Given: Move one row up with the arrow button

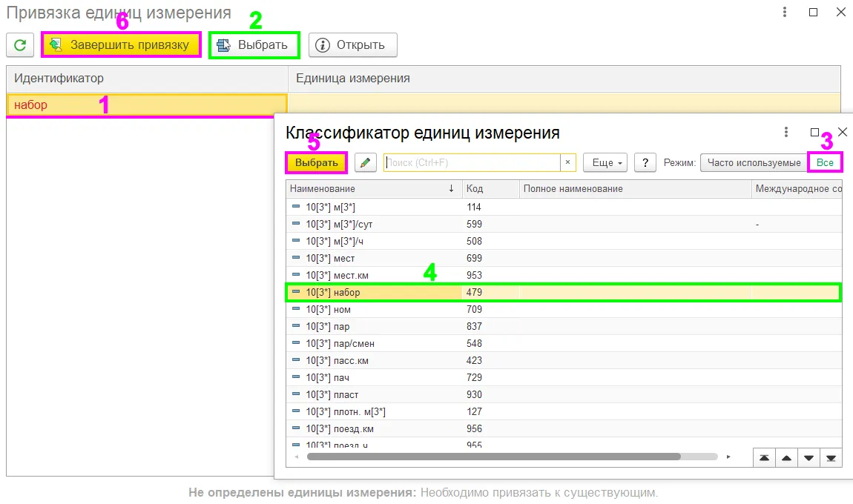Looking at the screenshot, I should (x=787, y=458).
